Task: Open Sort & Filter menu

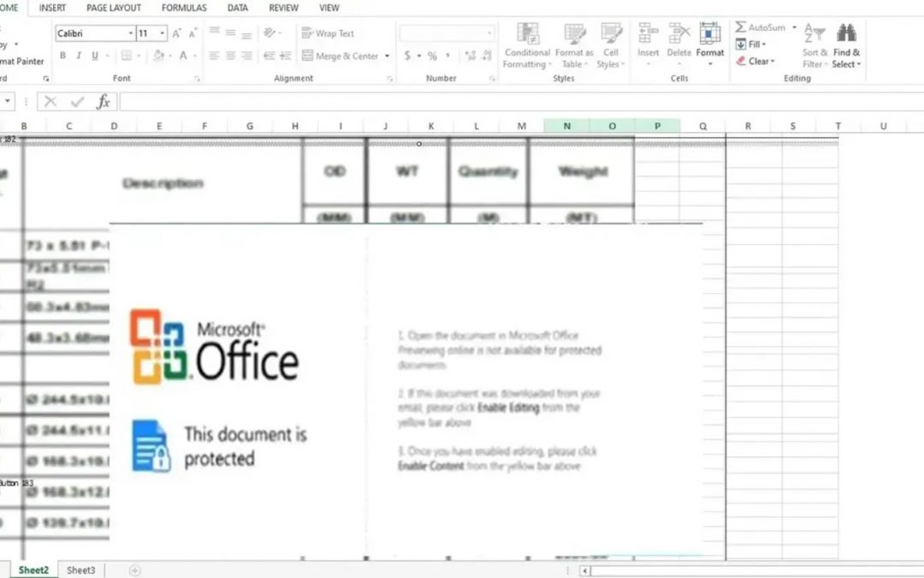Action: 815,46
